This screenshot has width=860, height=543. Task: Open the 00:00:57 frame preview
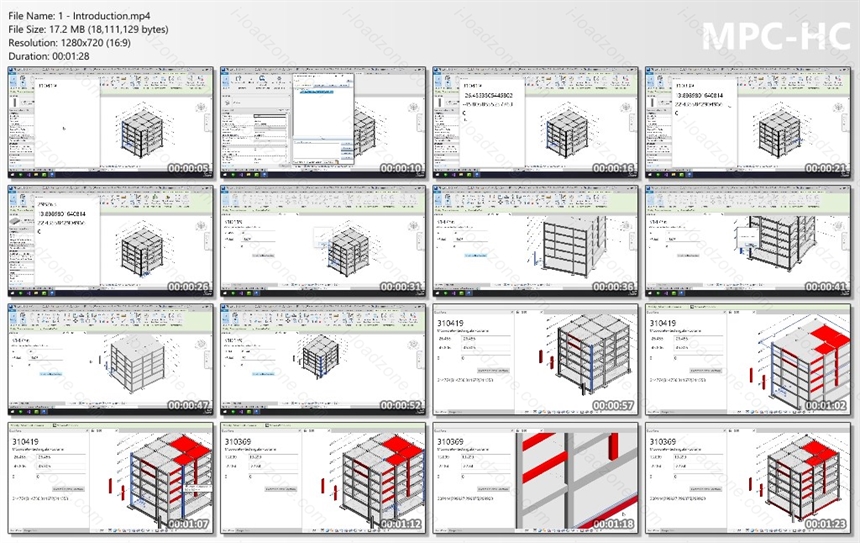(x=535, y=359)
